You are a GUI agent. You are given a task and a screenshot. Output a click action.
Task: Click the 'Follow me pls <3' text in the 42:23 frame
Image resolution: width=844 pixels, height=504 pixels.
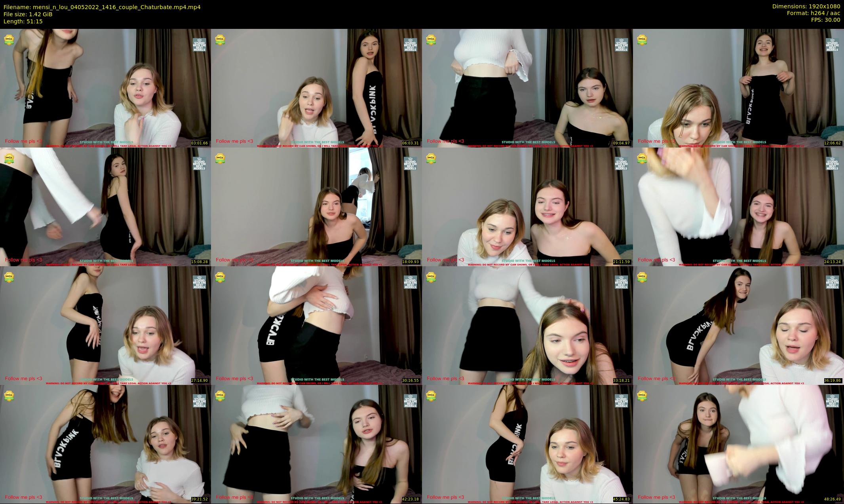234,497
